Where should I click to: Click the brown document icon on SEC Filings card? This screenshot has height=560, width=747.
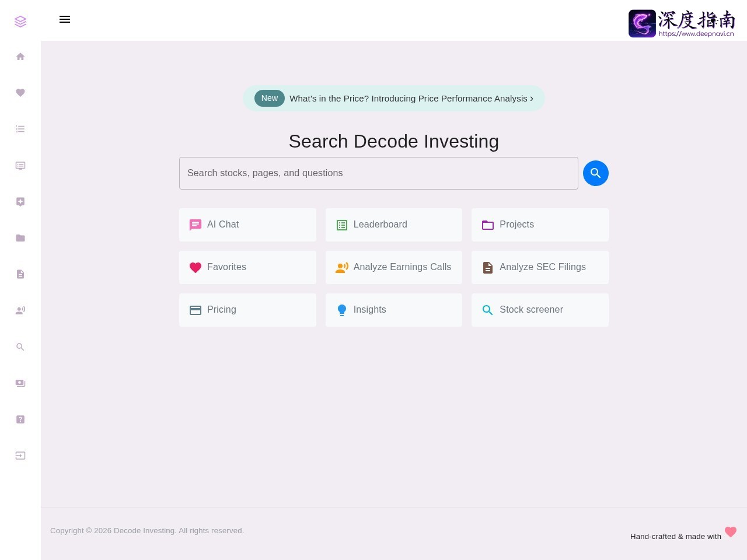point(488,268)
